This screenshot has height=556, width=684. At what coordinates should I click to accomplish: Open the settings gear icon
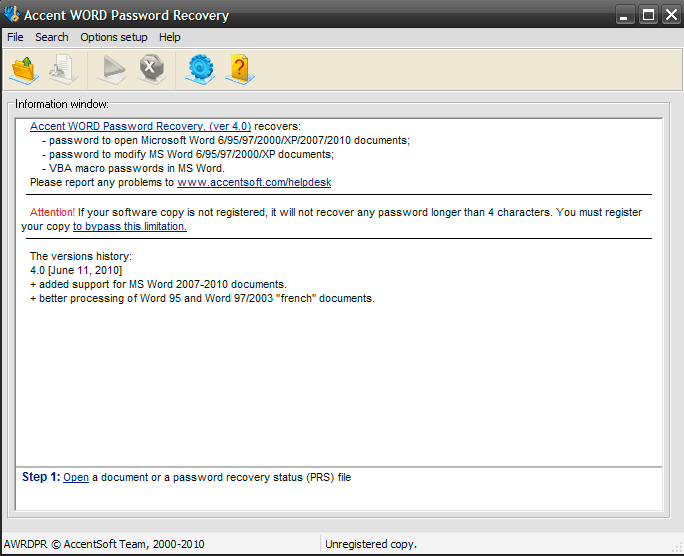200,70
